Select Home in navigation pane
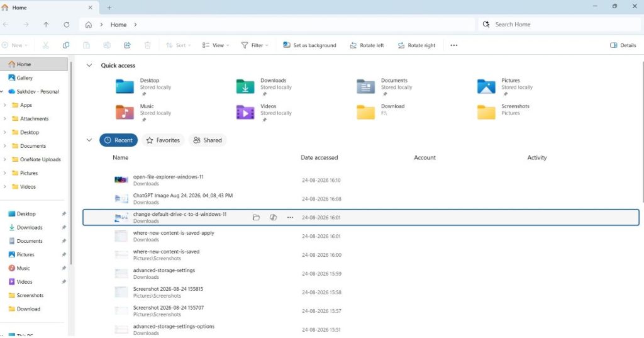Image resolution: width=644 pixels, height=338 pixels. click(x=34, y=64)
